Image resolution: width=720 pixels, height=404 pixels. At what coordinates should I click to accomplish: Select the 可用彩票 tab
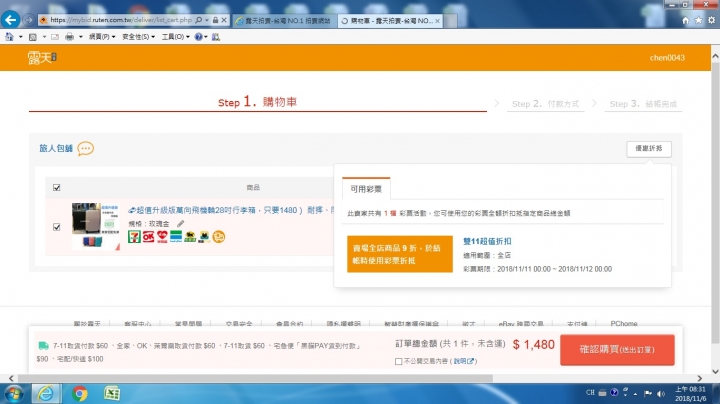tap(366, 189)
